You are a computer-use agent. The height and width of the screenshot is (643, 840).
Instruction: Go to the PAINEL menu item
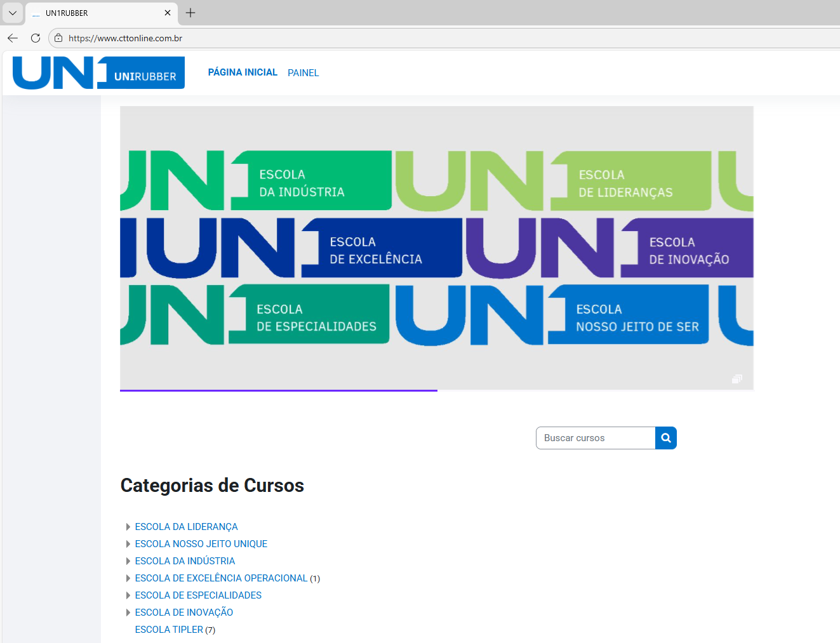click(303, 73)
